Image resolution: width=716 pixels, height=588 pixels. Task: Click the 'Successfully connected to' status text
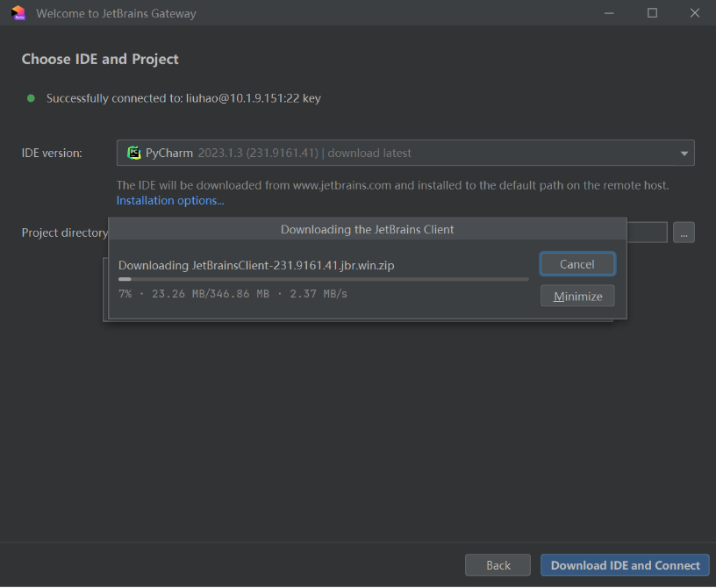point(183,98)
